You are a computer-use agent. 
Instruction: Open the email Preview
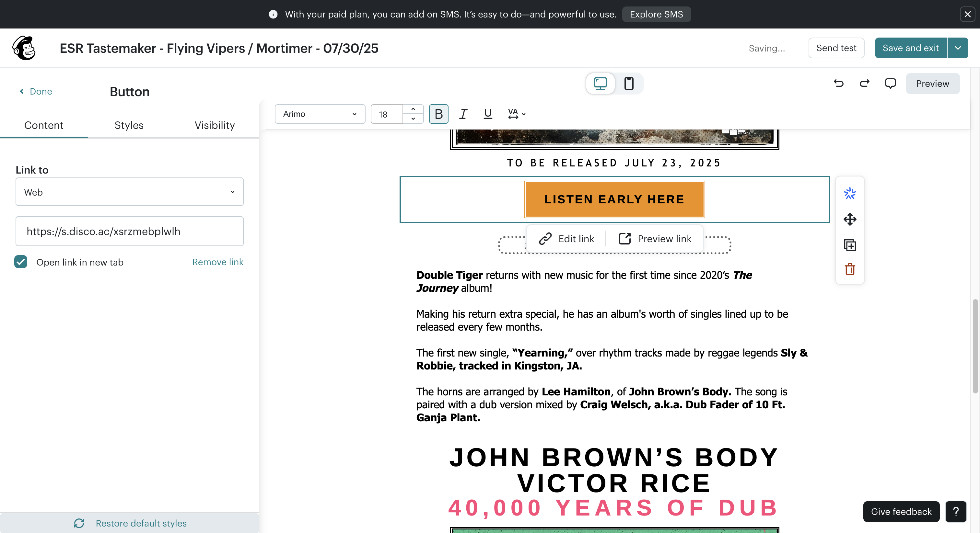932,83
